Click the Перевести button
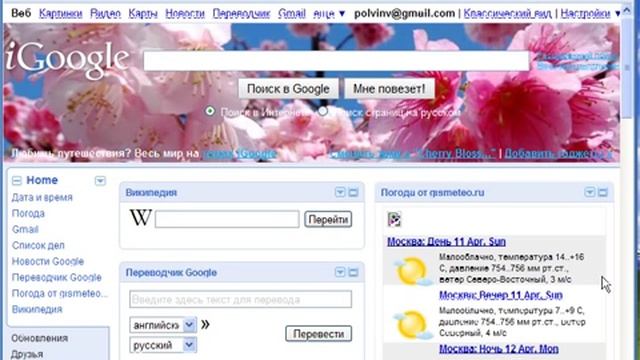The width and height of the screenshot is (640, 360). click(318, 333)
